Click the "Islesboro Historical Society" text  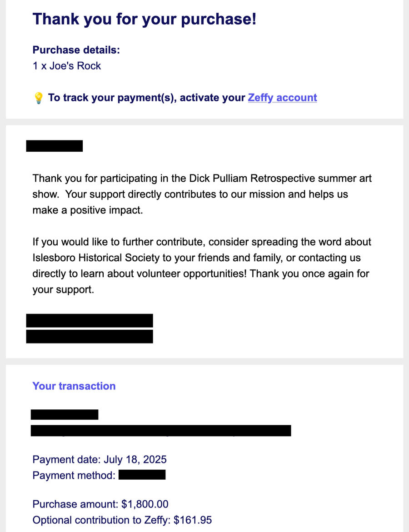[96, 258]
